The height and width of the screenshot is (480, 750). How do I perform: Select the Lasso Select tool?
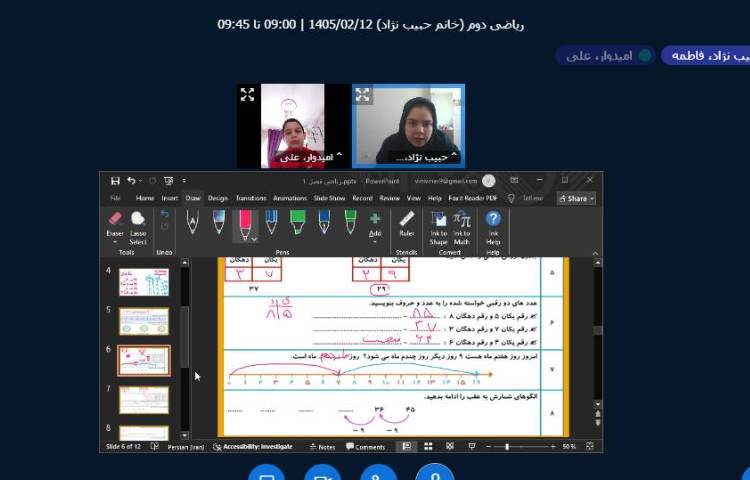click(138, 228)
